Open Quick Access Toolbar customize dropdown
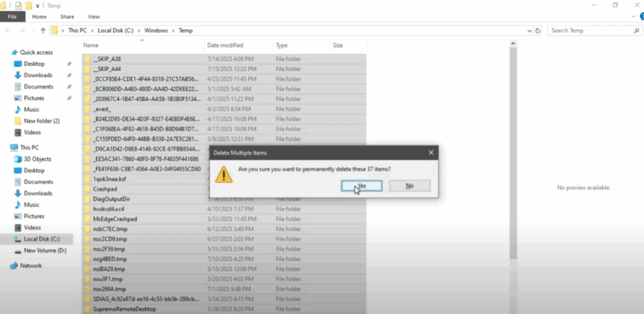This screenshot has width=644, height=314. [37, 6]
